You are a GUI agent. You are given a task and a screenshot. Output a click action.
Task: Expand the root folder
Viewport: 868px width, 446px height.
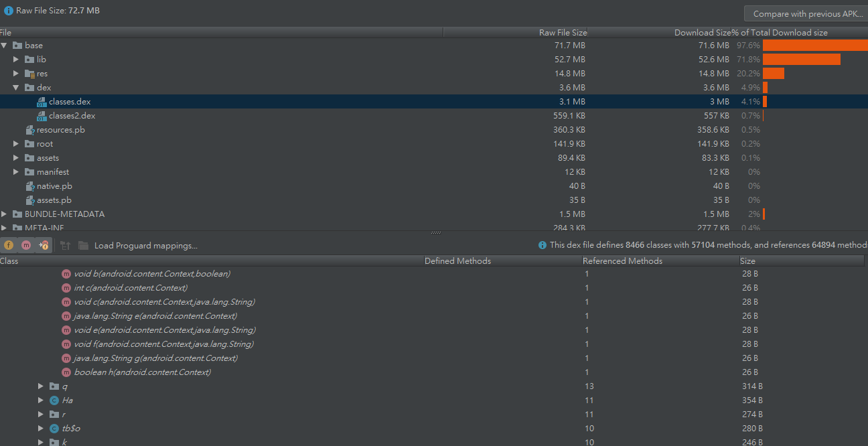(16, 144)
